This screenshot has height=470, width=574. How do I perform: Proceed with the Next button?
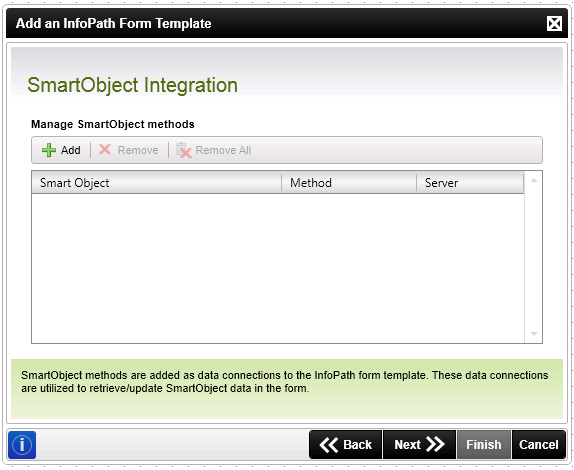point(420,444)
